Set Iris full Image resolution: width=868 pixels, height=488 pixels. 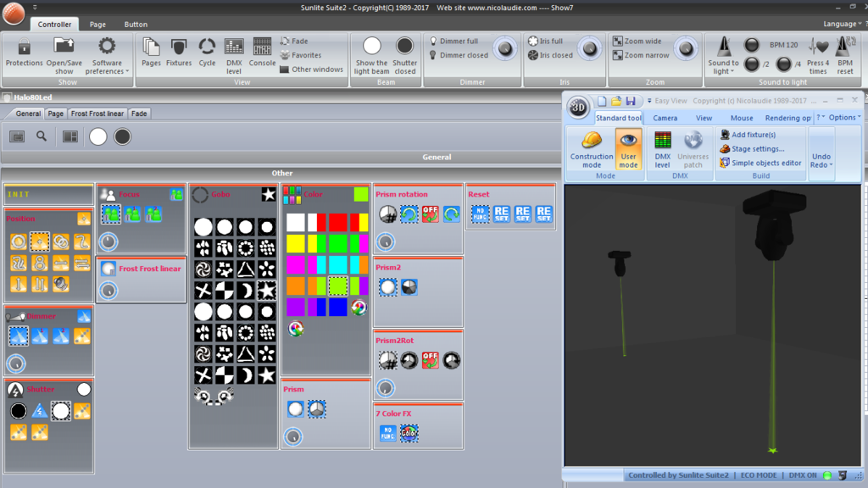tap(545, 41)
